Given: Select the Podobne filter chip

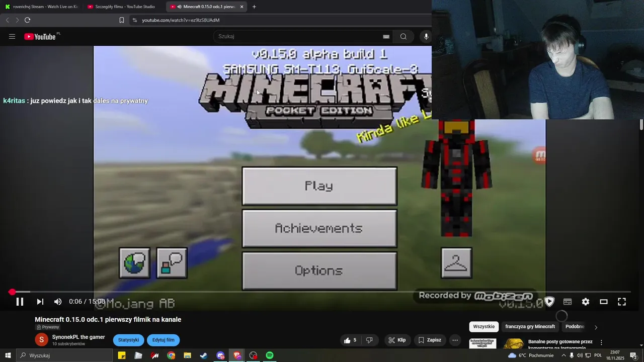Looking at the screenshot, I should click(x=575, y=327).
